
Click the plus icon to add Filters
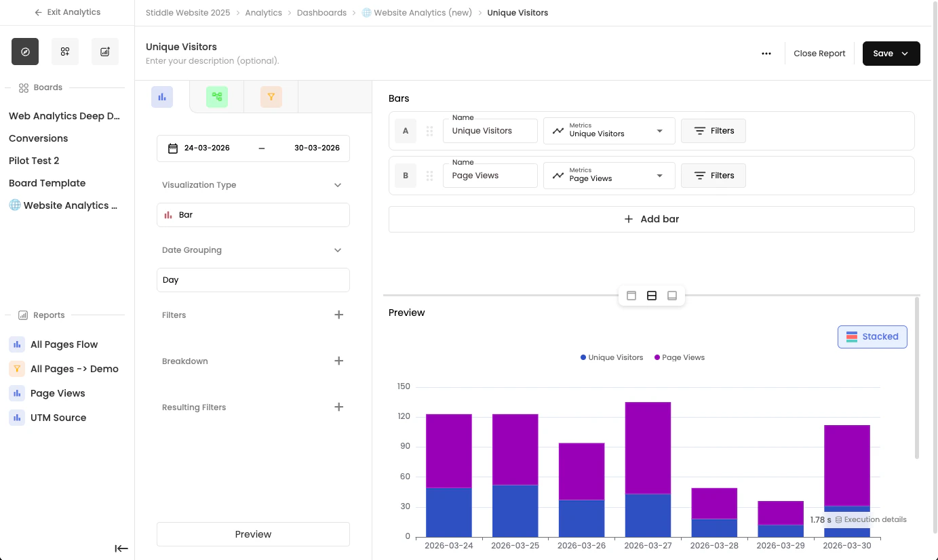[x=339, y=315]
